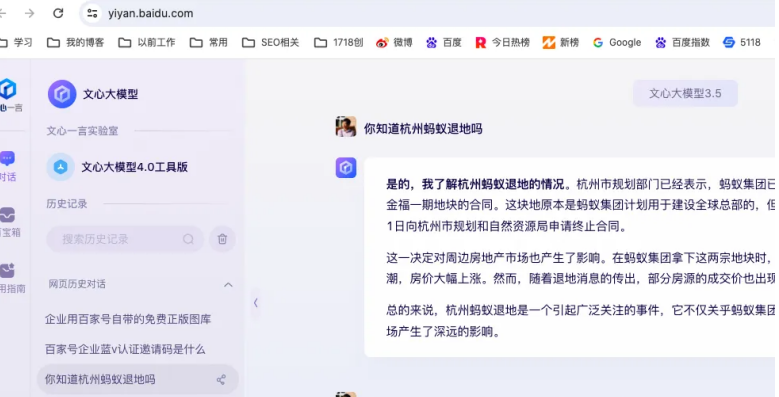Open the 使用指南 guide rail icon
The width and height of the screenshot is (779, 397).
click(x=11, y=278)
